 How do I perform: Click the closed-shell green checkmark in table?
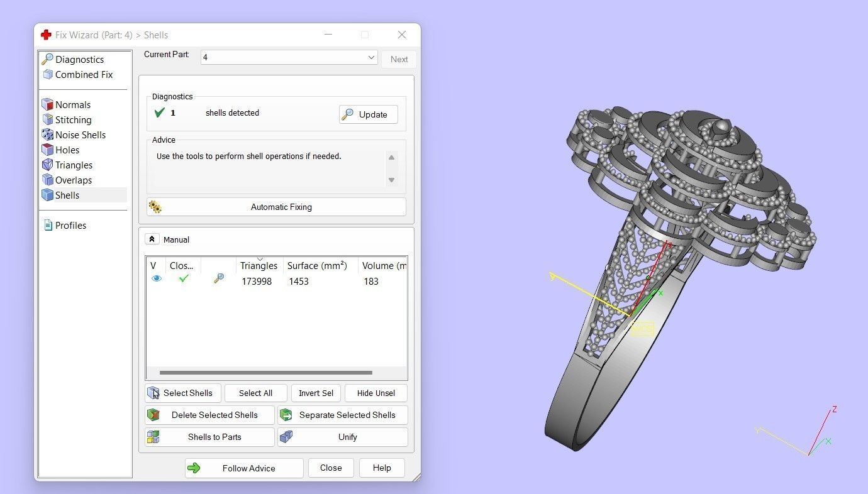tap(184, 278)
